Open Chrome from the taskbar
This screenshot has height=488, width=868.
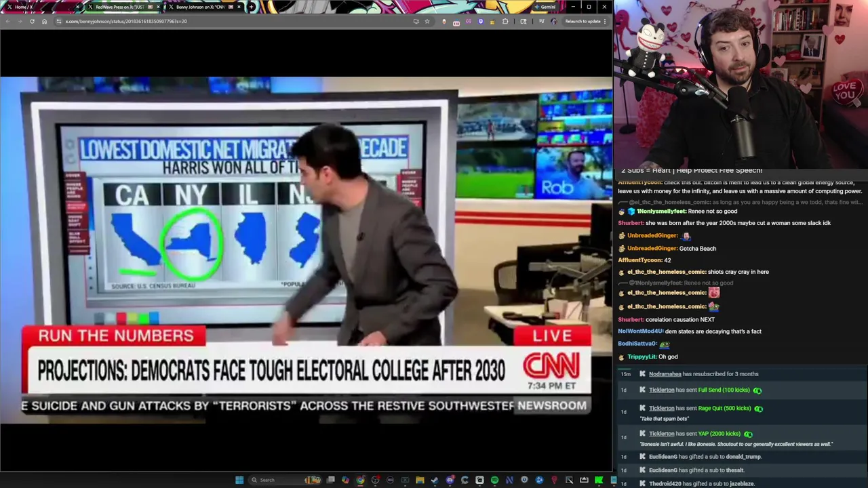pyautogui.click(x=361, y=480)
